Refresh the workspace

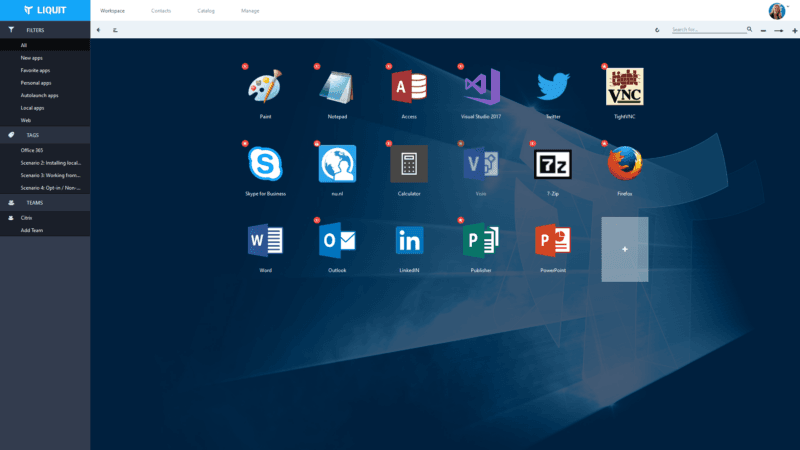click(x=657, y=30)
